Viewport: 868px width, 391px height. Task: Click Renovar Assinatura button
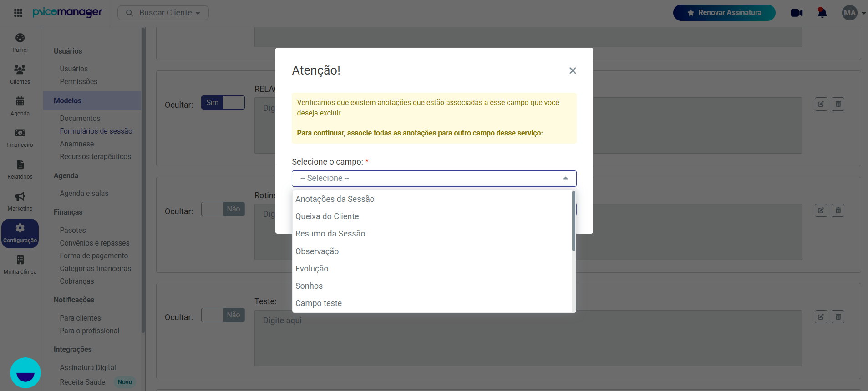point(724,13)
